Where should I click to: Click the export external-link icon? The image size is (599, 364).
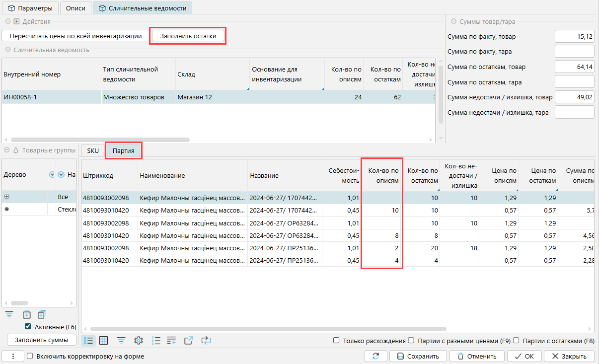click(x=188, y=340)
